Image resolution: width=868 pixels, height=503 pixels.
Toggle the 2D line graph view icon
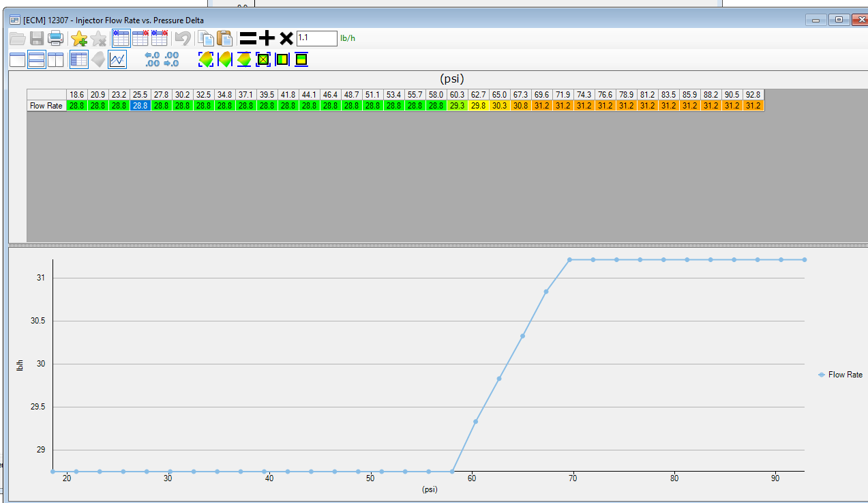coord(118,59)
